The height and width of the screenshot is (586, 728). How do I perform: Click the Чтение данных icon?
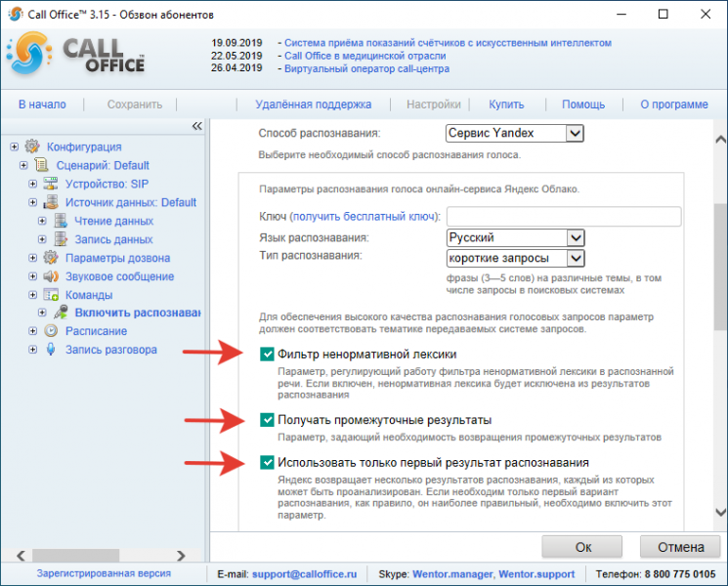[61, 221]
